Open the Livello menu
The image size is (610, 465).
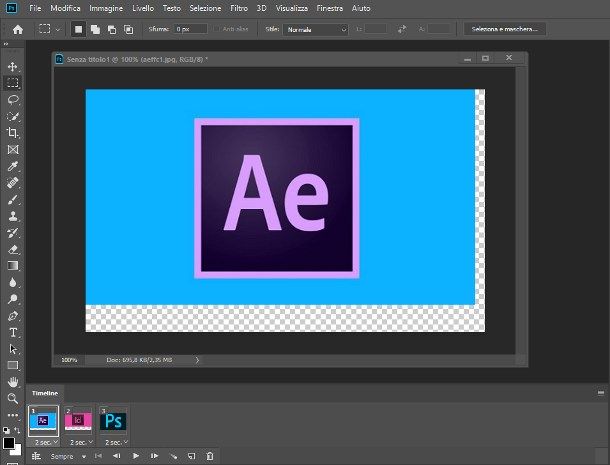tap(143, 8)
